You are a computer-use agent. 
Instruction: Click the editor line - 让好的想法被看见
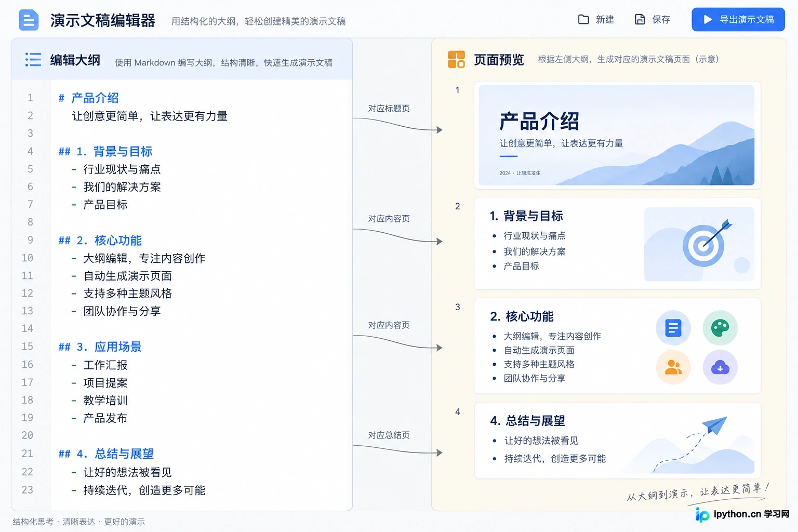point(121,472)
